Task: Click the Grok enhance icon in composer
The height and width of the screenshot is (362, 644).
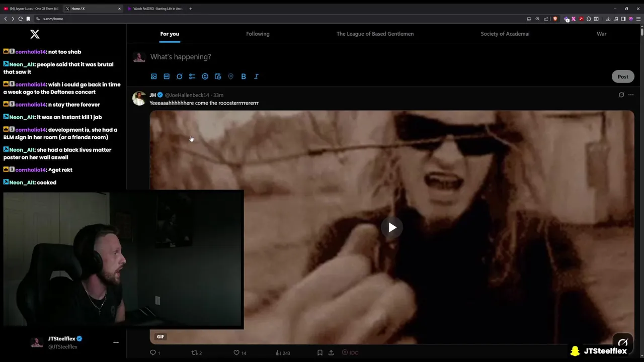Action: [180, 76]
